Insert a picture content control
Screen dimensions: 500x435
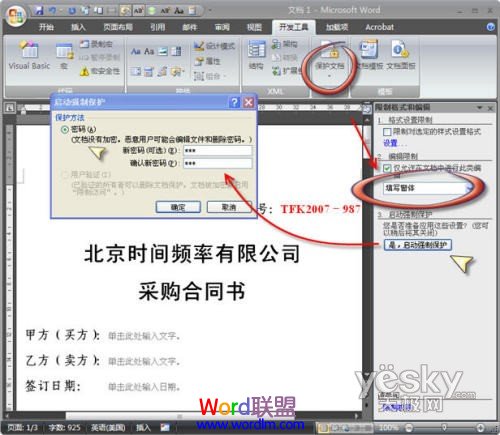tap(163, 51)
